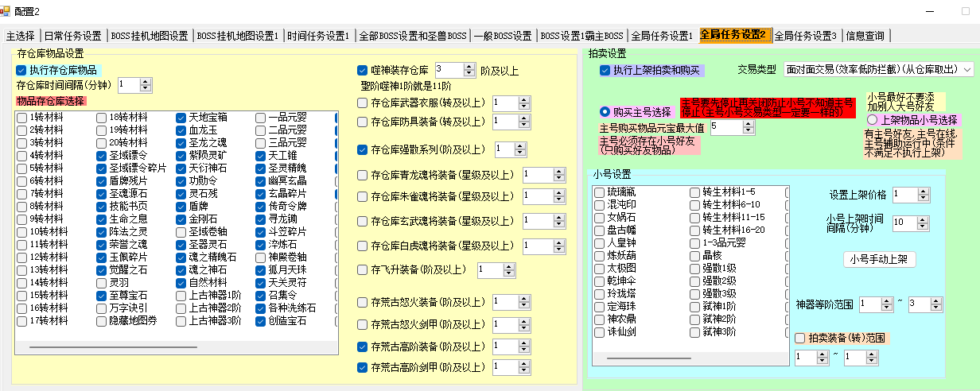Check the 一品元婴 item
980x391 pixels.
pos(262,118)
